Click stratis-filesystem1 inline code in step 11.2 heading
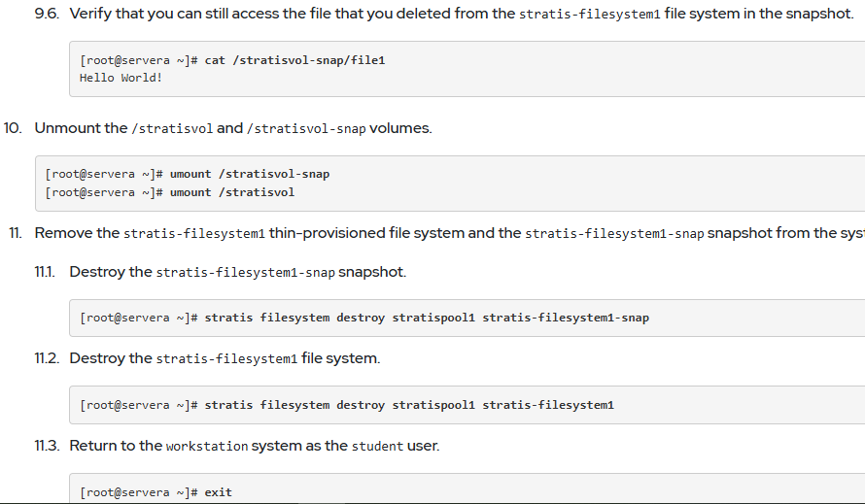The image size is (865, 504). 226,359
